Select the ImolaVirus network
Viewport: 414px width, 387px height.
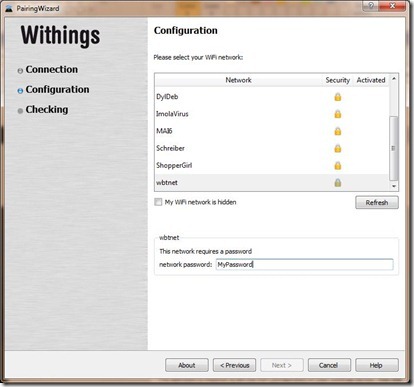coord(272,114)
